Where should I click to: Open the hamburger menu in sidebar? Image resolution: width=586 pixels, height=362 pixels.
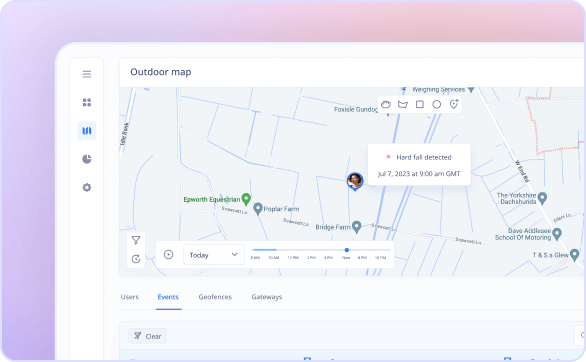tap(87, 74)
